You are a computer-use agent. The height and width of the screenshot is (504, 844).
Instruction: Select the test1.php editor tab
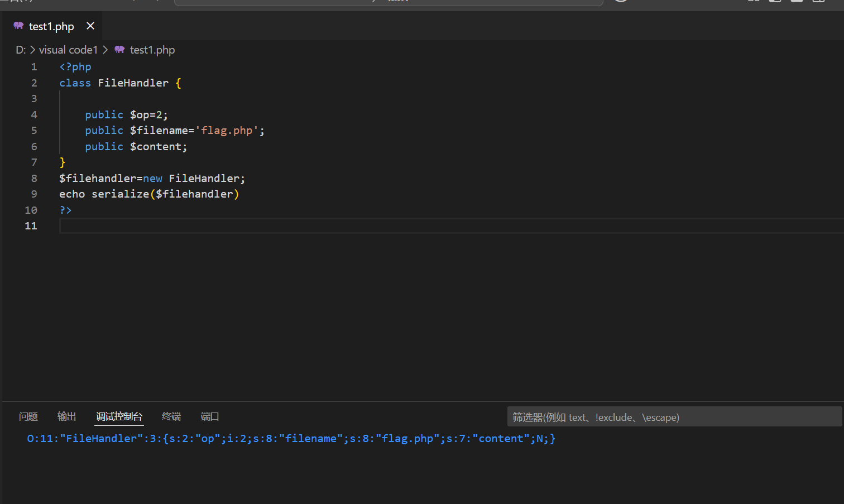52,26
